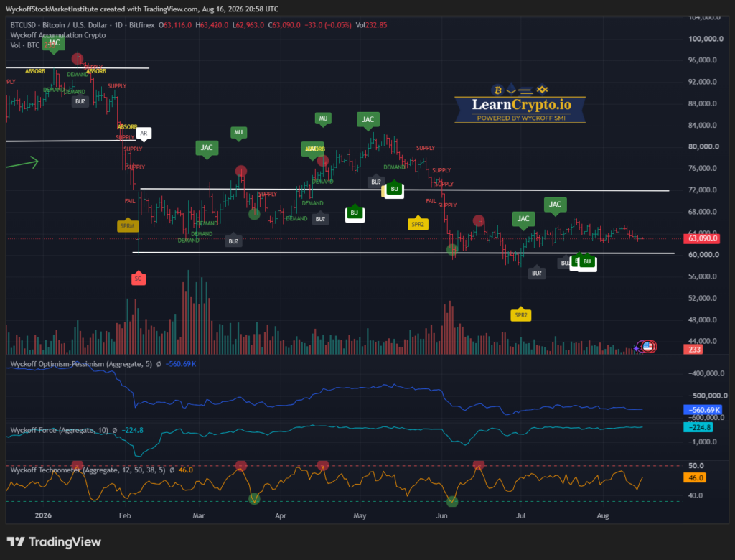Click the 72,000.0 price axis label
This screenshot has height=560, width=735.
[x=702, y=190]
